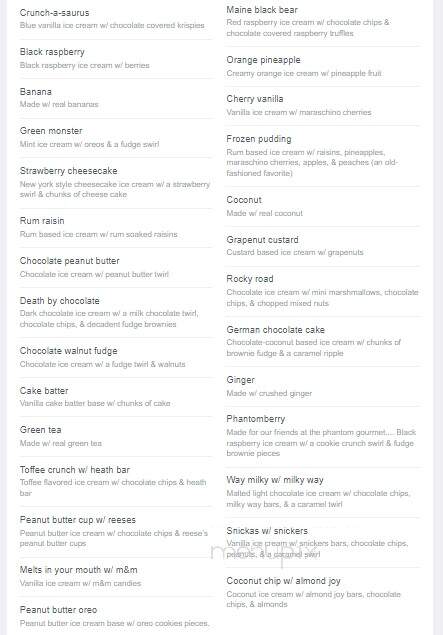The height and width of the screenshot is (635, 443).
Task: Select Maine black bear flavor title
Action: pos(262,10)
